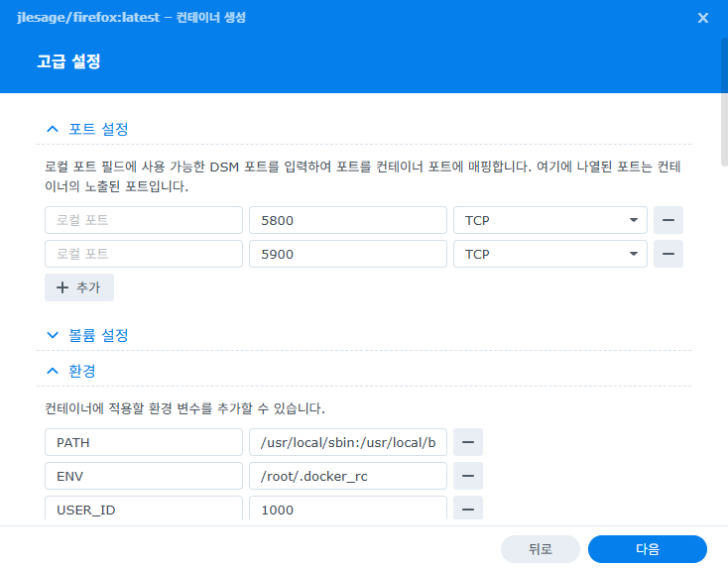Delete the PATH environment variable
Image resolution: width=728 pixels, height=569 pixels.
click(x=468, y=442)
